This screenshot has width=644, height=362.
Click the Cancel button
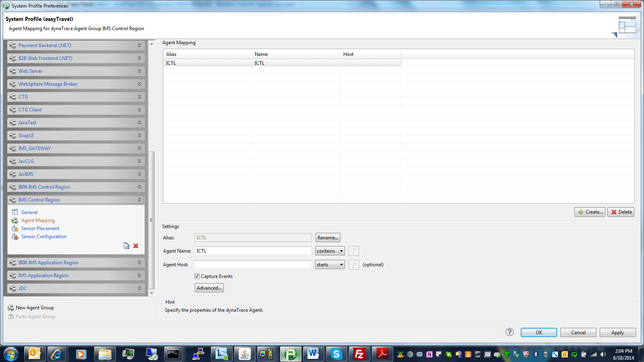pyautogui.click(x=578, y=333)
